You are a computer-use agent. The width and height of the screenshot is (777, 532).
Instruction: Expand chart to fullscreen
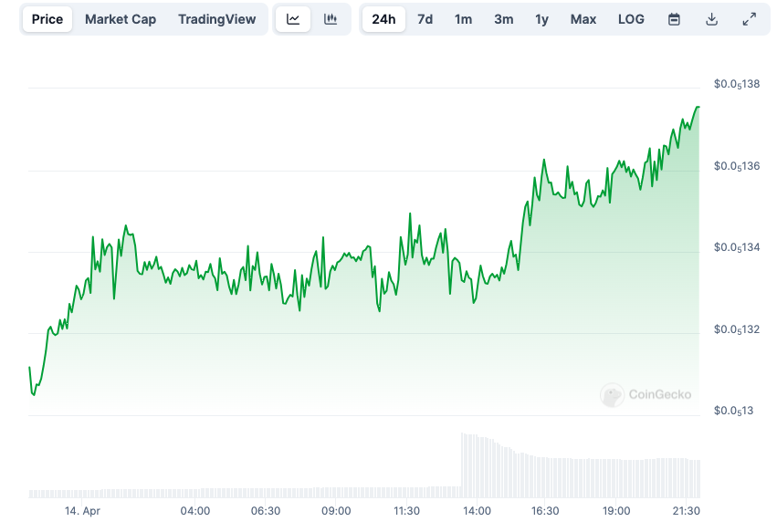(750, 19)
